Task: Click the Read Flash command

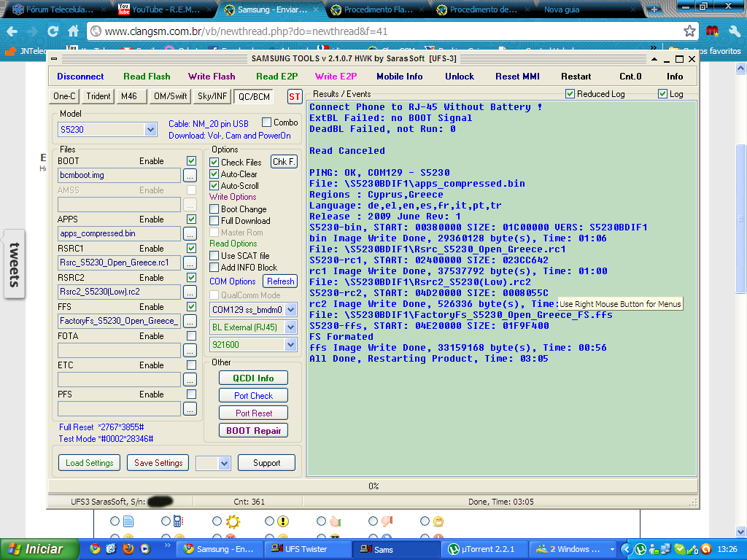Action: click(147, 76)
